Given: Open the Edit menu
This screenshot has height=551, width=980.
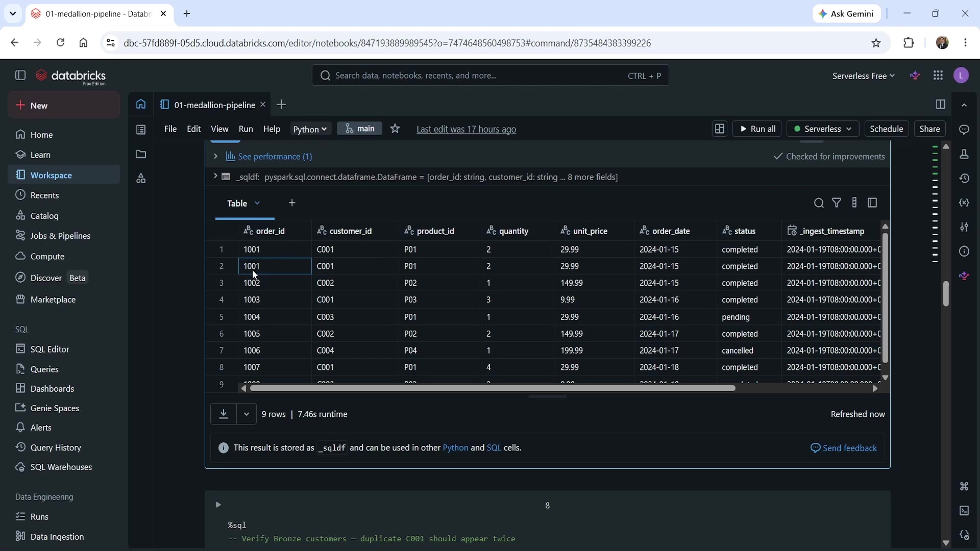Looking at the screenshot, I should tap(194, 129).
